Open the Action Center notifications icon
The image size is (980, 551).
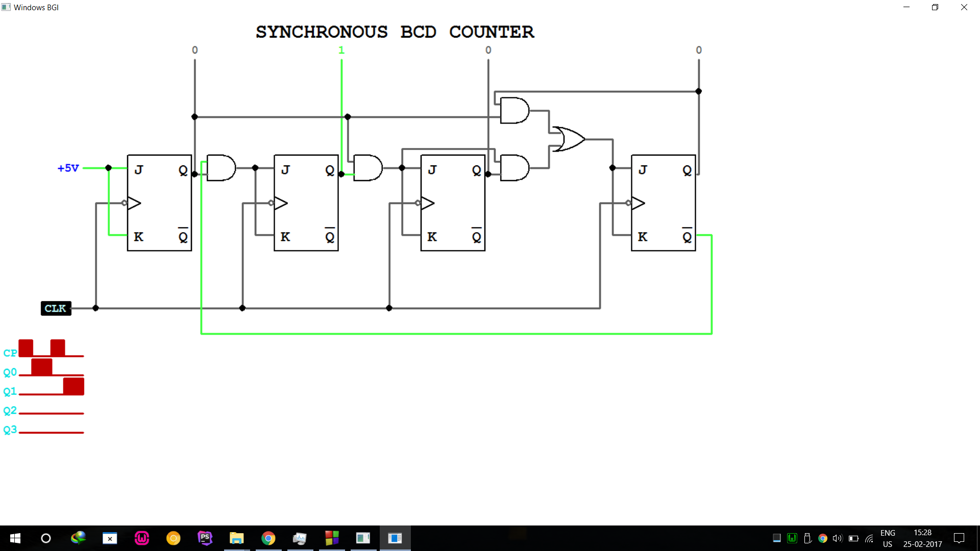[x=959, y=538]
